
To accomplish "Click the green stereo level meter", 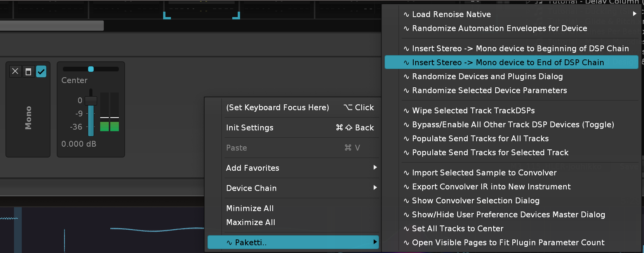I will coord(110,126).
